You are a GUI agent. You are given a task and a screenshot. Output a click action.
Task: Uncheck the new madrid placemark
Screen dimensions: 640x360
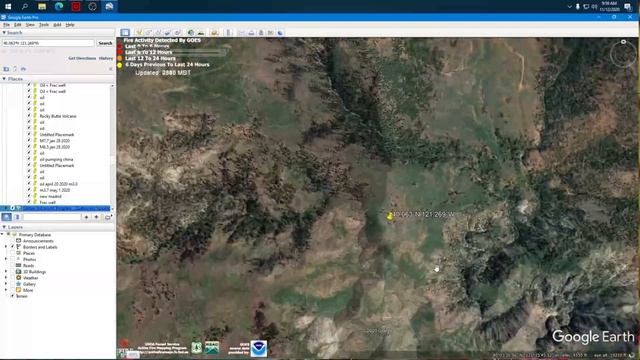(29, 196)
